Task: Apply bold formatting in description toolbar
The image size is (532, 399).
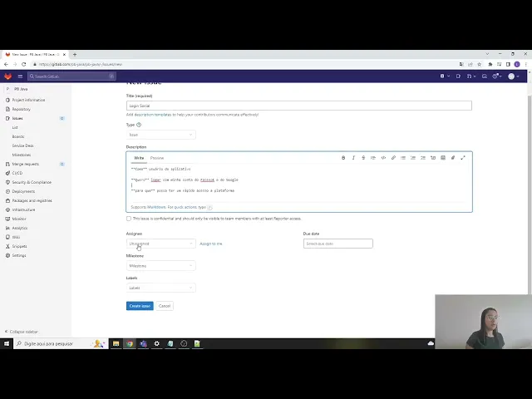Action: point(343,158)
